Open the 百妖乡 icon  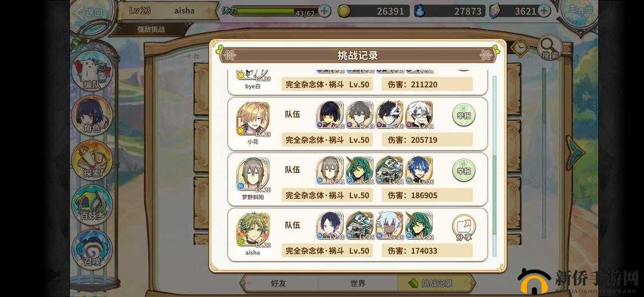click(92, 204)
